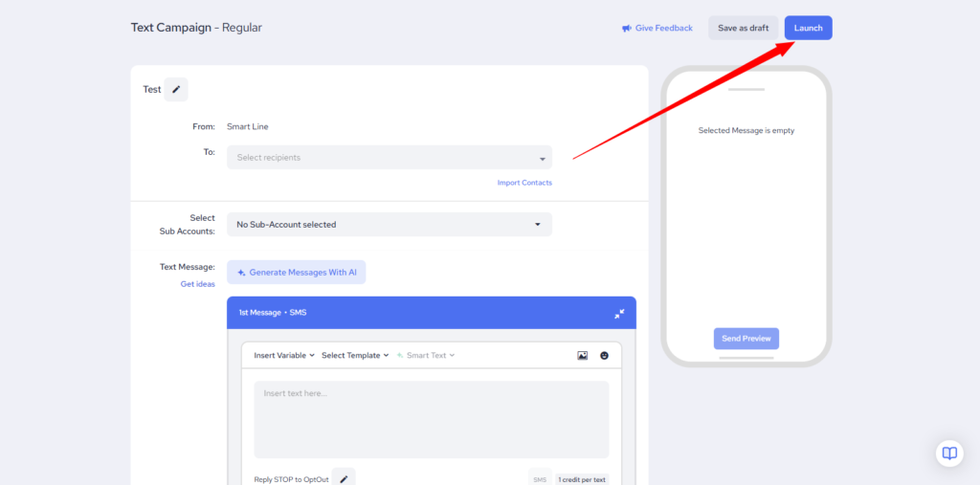Click the megaphone icon next to Give Feedback

(626, 29)
